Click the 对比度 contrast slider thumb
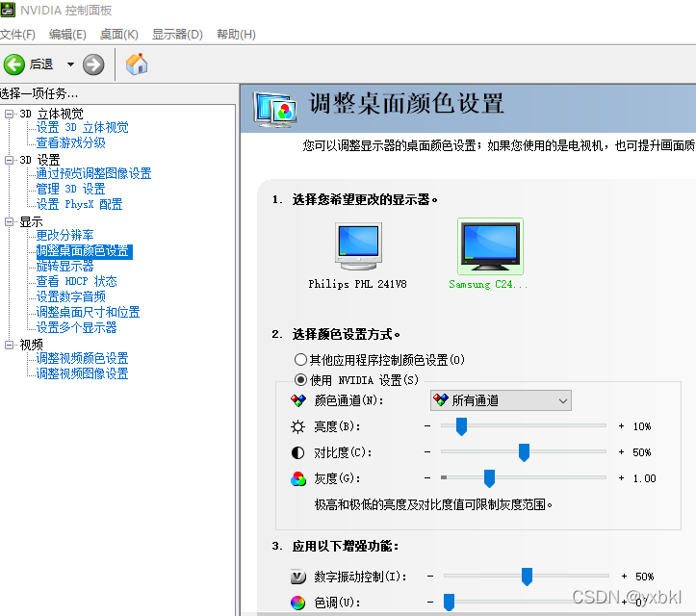696x616 pixels. (525, 452)
